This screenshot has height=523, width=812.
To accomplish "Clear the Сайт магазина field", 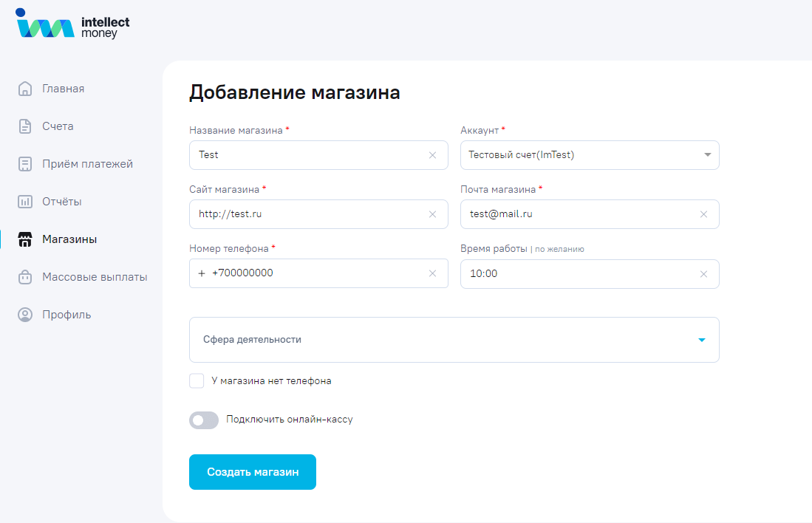I will point(432,214).
